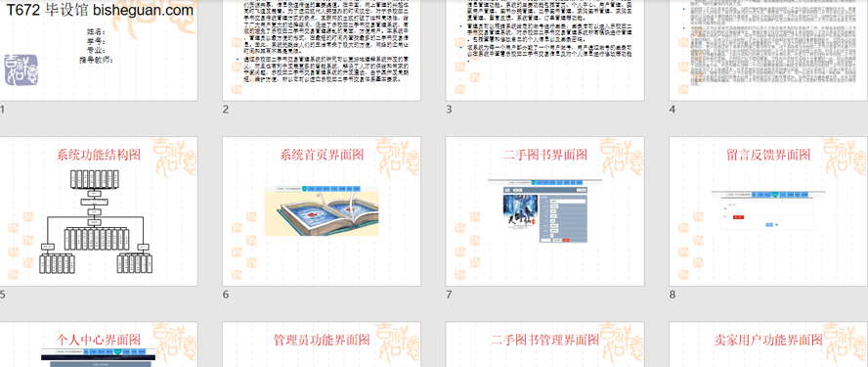This screenshot has width=868, height=367.
Task: Select slide 4 dense text thumbnail
Action: (768, 51)
